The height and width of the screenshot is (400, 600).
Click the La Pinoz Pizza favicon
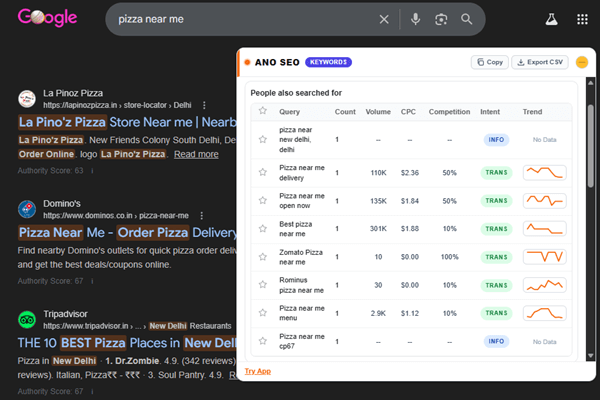(27, 99)
